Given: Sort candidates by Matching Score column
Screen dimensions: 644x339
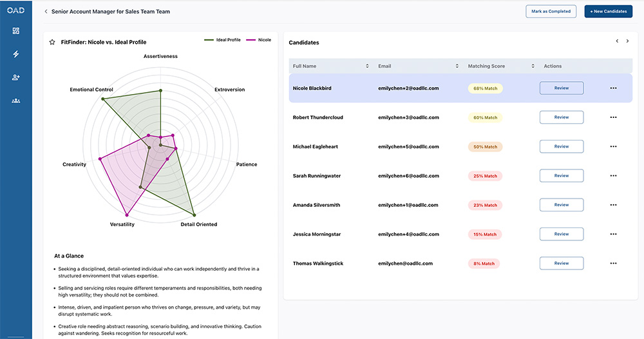Looking at the screenshot, I should 533,66.
